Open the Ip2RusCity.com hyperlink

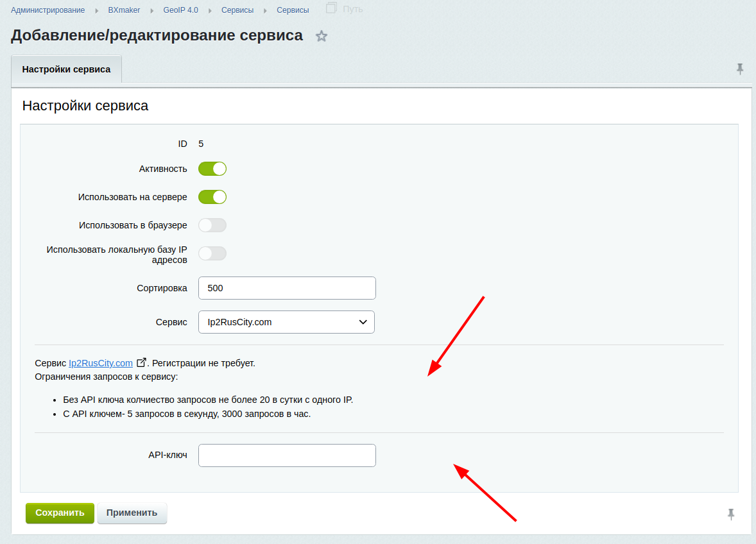(101, 363)
